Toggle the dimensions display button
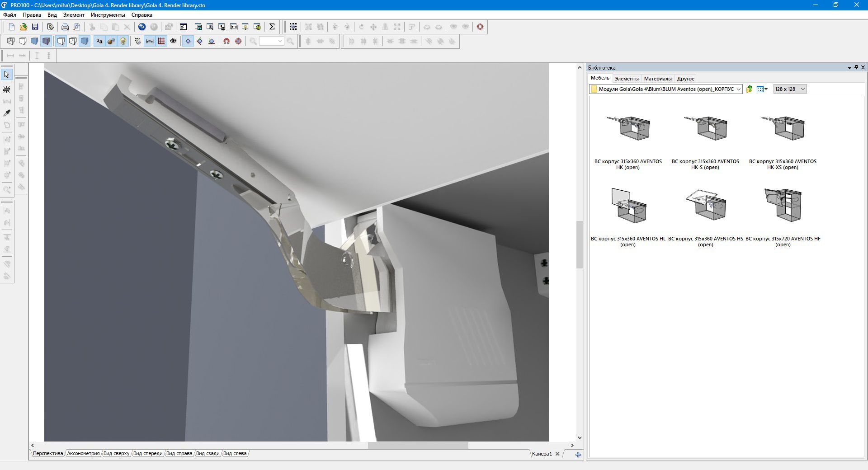This screenshot has height=470, width=868. pyautogui.click(x=150, y=41)
